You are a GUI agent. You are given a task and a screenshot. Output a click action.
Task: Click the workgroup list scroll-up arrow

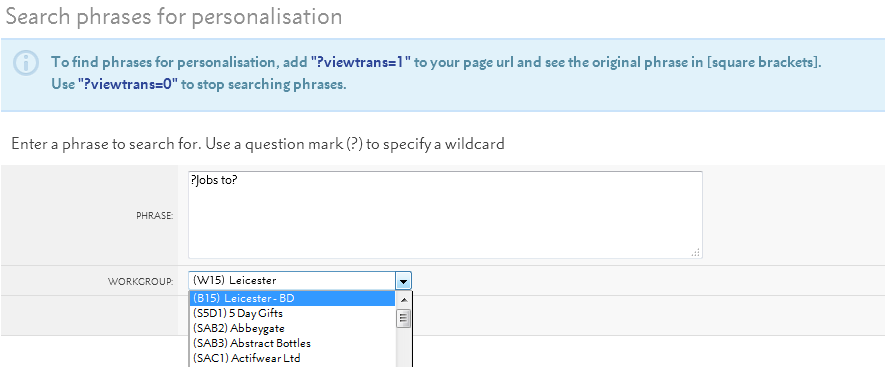[404, 299]
